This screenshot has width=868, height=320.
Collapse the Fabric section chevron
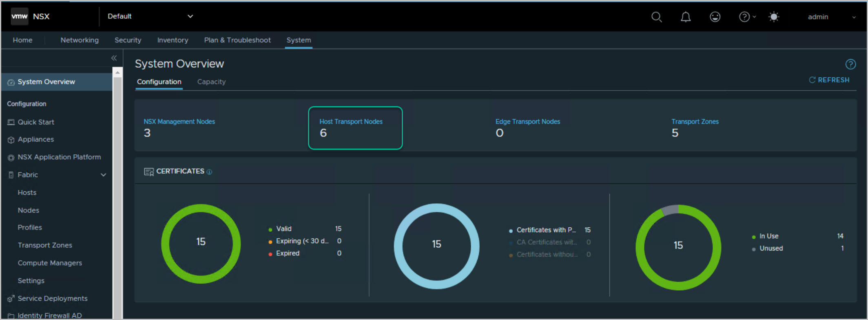[x=103, y=175]
